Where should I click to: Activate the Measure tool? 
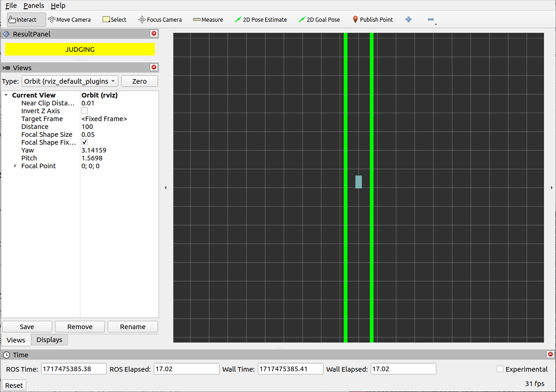208,19
